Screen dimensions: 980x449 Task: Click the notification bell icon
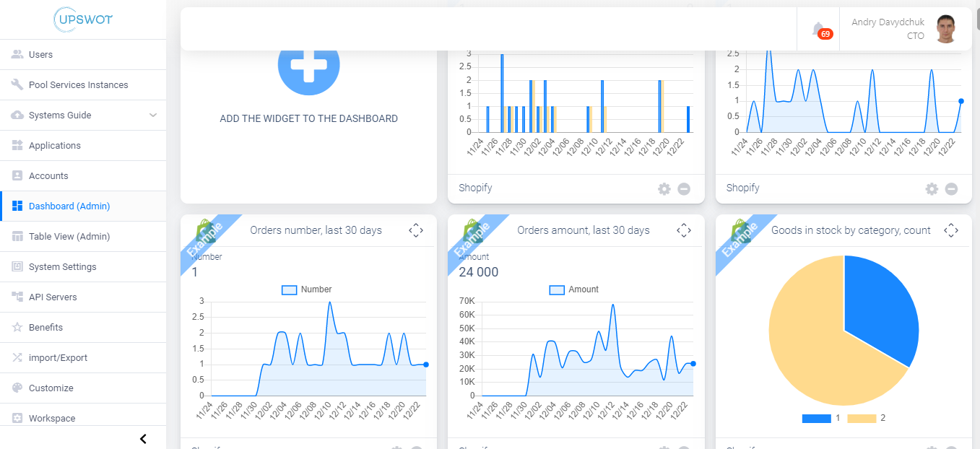click(818, 30)
